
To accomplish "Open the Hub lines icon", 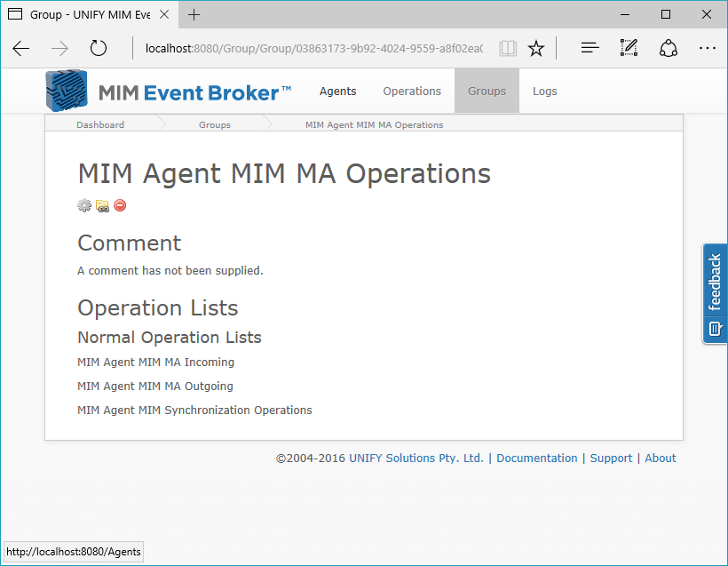I will pyautogui.click(x=590, y=48).
